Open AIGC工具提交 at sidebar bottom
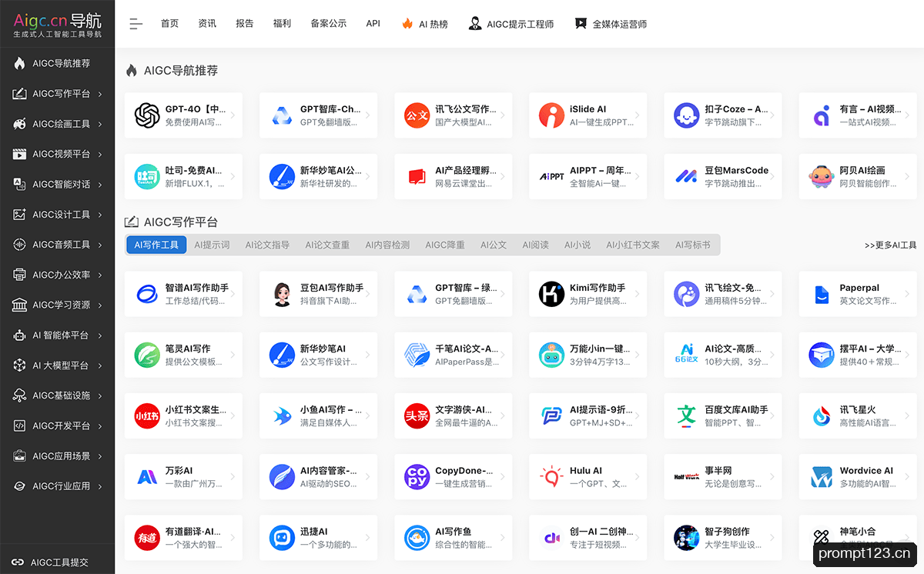Image resolution: width=924 pixels, height=574 pixels. 57,562
